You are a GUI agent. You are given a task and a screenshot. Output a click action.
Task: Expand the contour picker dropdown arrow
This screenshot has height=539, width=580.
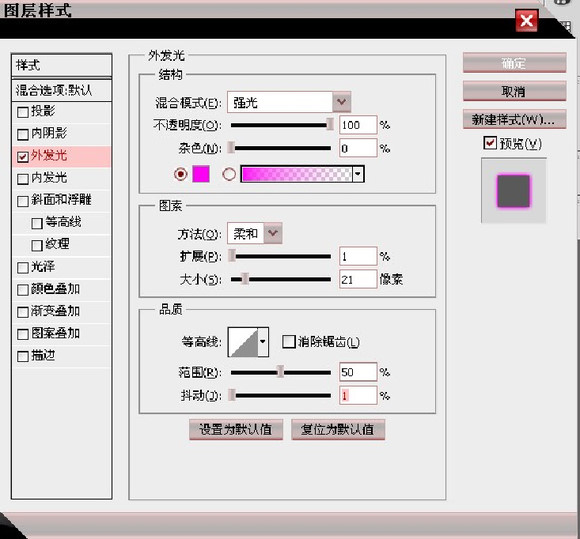263,342
